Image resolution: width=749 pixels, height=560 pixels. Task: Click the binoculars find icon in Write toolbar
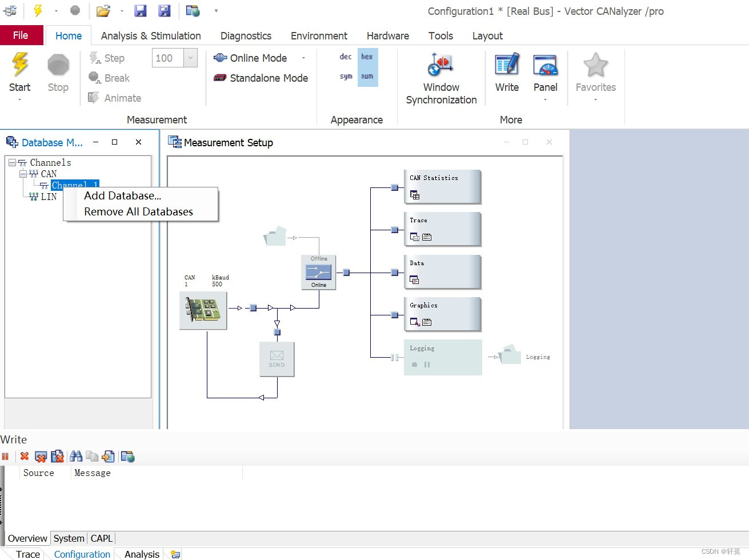click(x=75, y=456)
